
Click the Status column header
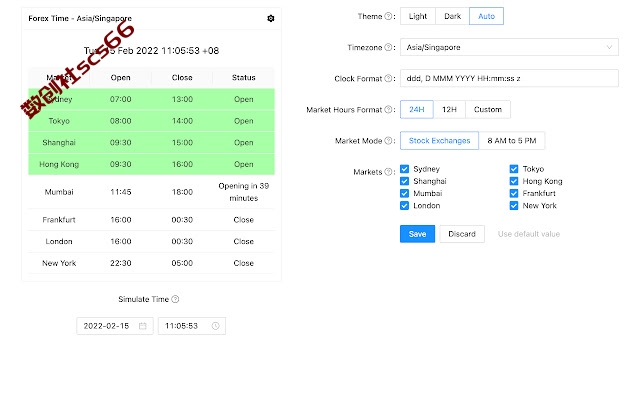point(244,78)
